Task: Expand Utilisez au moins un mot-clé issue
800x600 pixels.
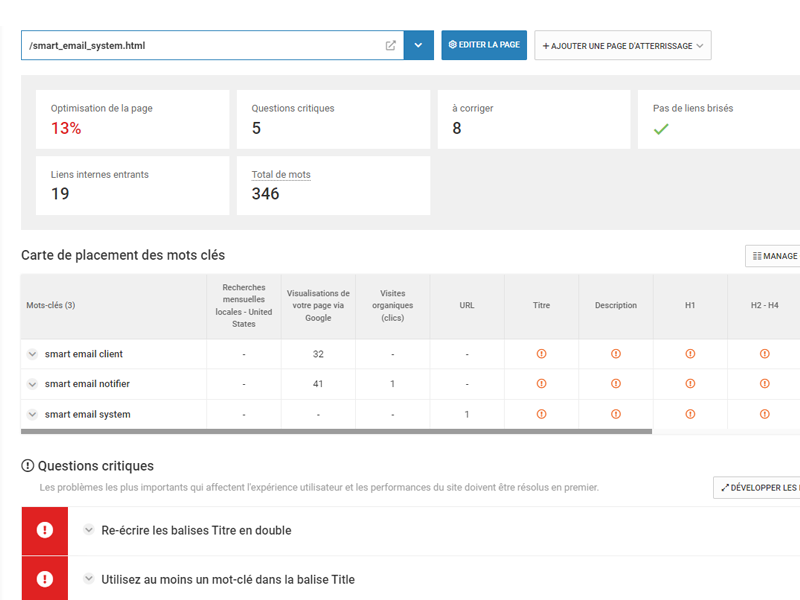Action: 89,580
